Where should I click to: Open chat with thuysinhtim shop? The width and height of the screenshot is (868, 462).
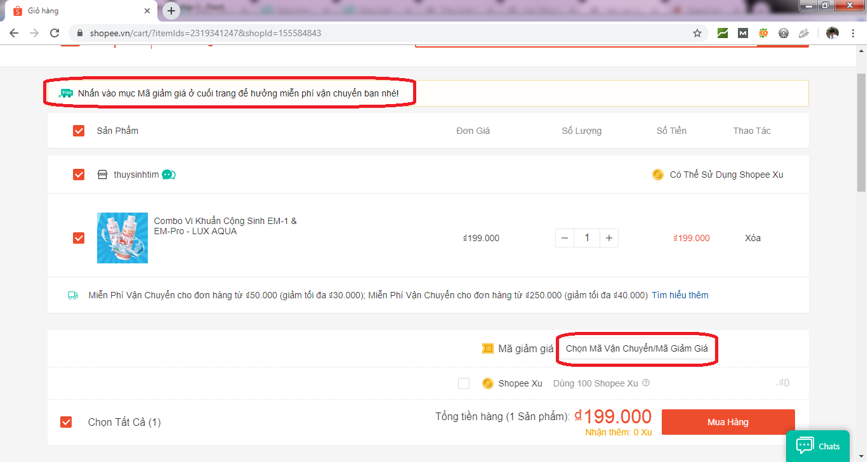tap(169, 175)
